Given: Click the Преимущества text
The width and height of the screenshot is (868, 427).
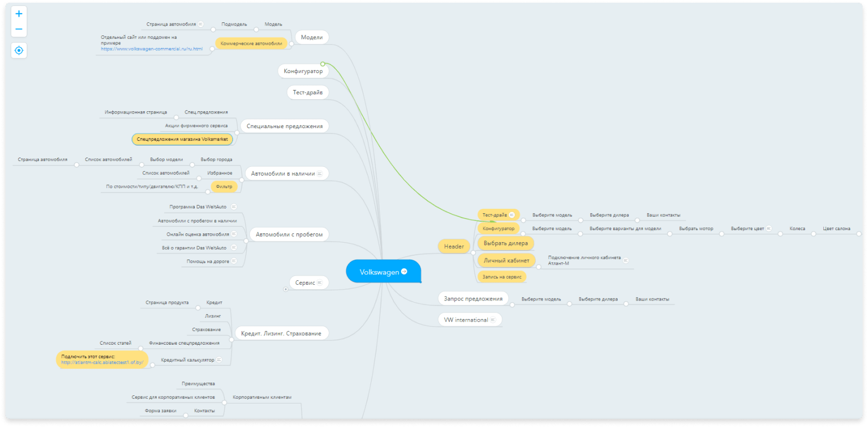Looking at the screenshot, I should tap(199, 384).
